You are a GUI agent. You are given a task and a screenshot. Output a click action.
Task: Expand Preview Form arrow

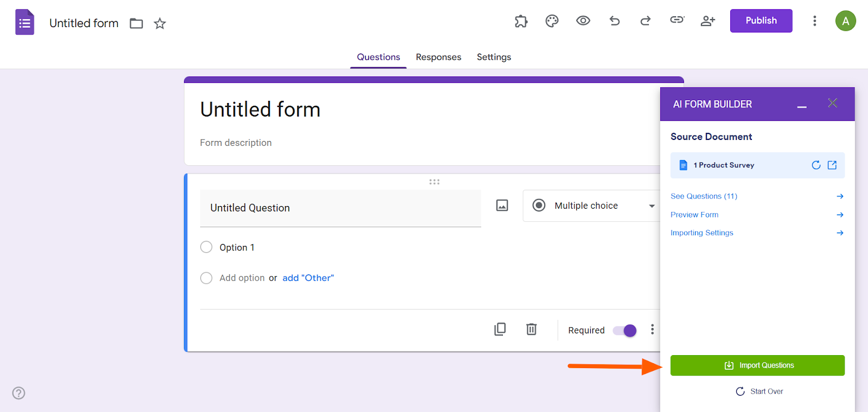point(840,215)
